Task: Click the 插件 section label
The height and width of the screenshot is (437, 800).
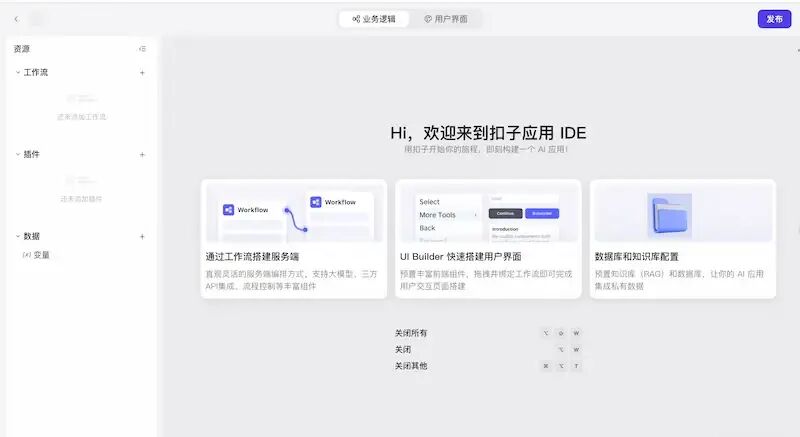Action: [32, 154]
